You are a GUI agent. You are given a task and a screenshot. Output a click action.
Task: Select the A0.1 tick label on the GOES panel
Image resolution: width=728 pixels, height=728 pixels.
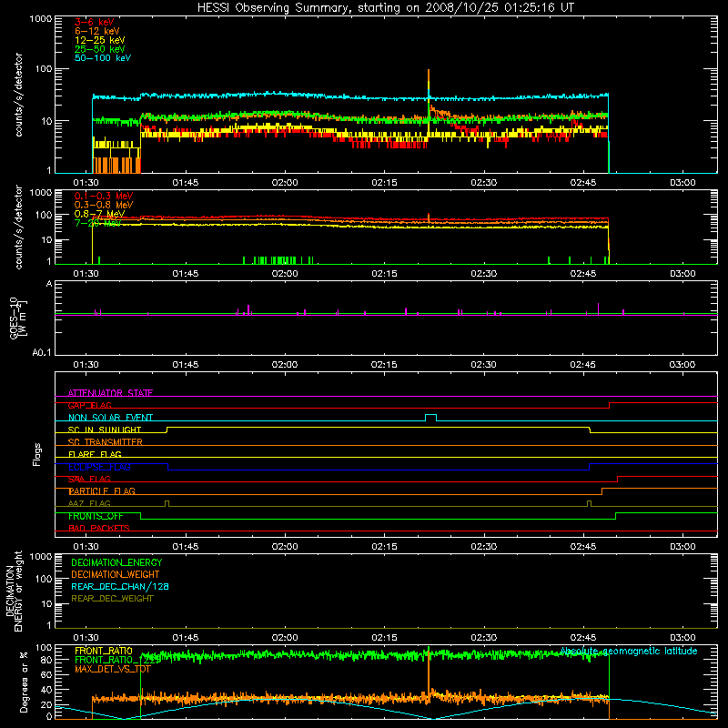42,353
